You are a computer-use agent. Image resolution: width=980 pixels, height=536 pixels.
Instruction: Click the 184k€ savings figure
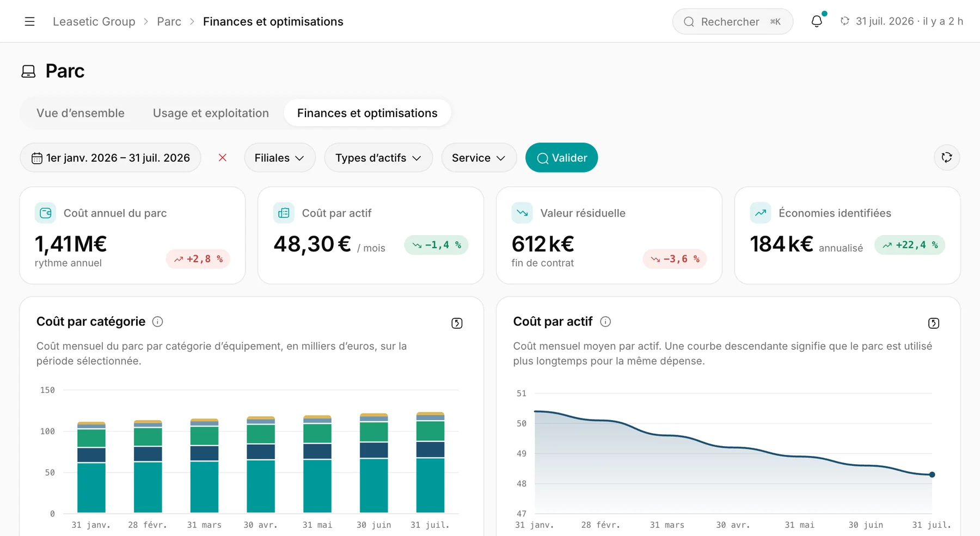click(781, 244)
